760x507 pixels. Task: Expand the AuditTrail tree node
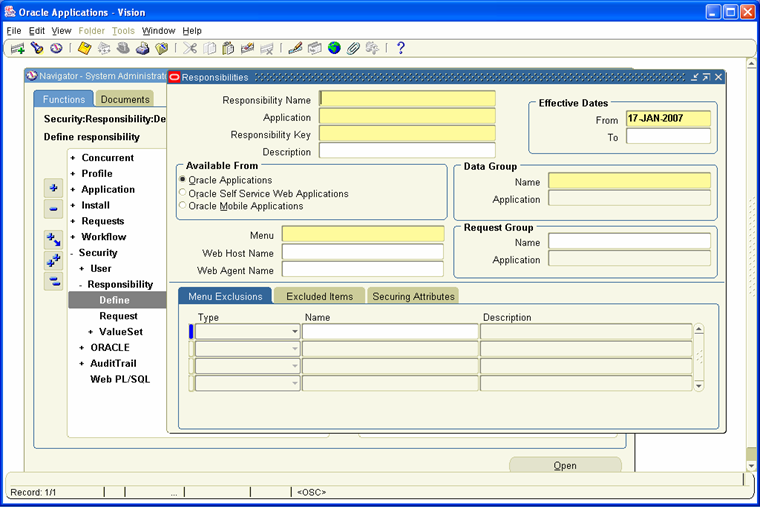click(x=81, y=364)
